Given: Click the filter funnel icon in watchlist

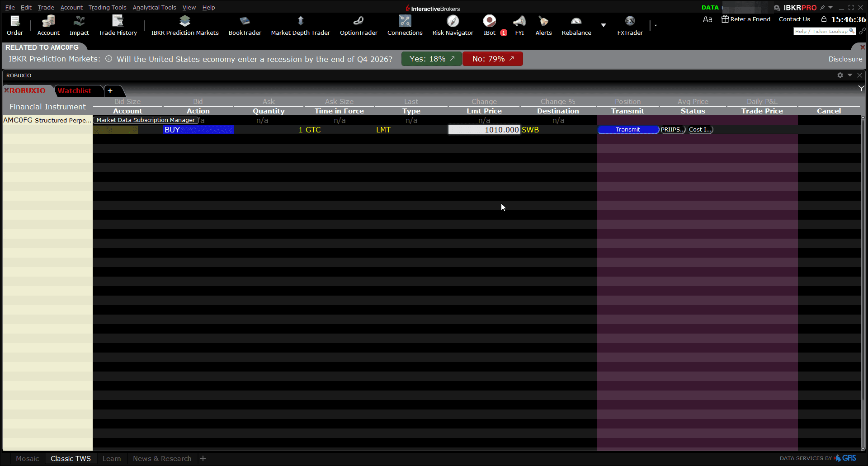Looking at the screenshot, I should (861, 89).
